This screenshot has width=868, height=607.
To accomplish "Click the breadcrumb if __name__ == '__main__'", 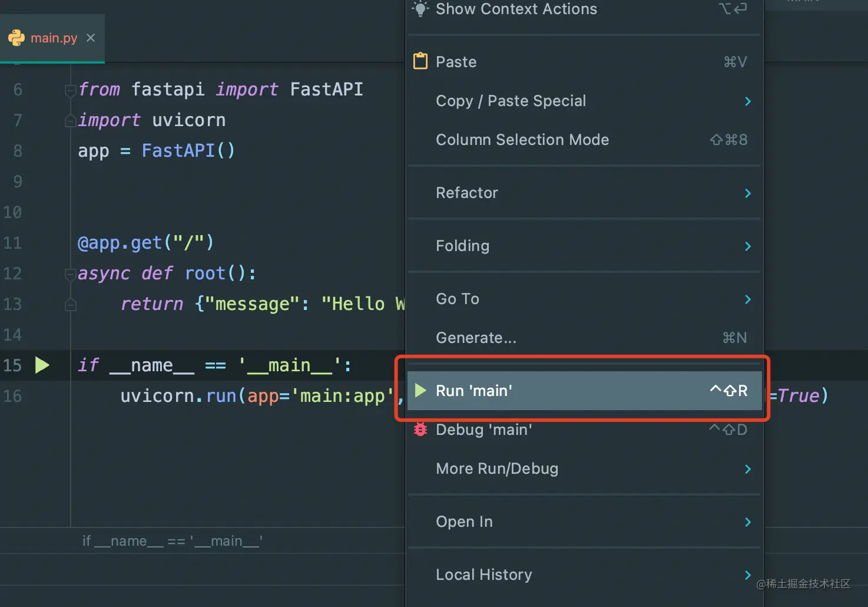I will coord(173,541).
